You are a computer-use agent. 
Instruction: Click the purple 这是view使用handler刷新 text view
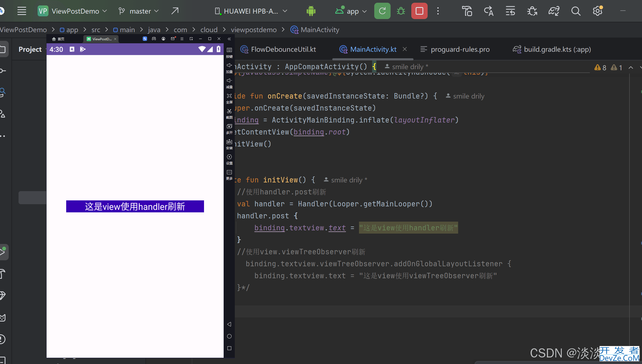(x=135, y=206)
